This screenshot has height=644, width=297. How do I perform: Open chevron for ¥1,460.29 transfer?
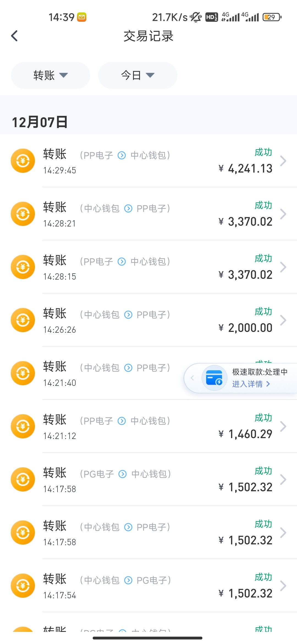tap(283, 427)
